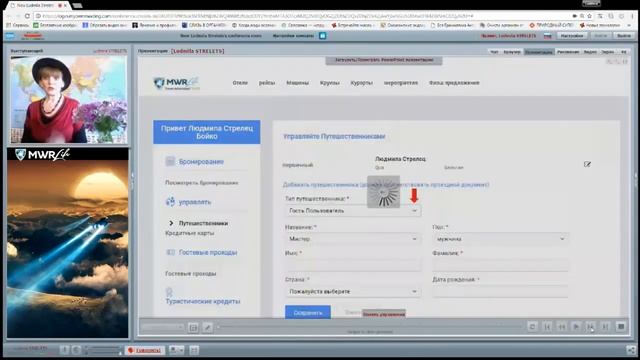
Task: Open the 'рейсы' menu item
Action: pos(267,83)
